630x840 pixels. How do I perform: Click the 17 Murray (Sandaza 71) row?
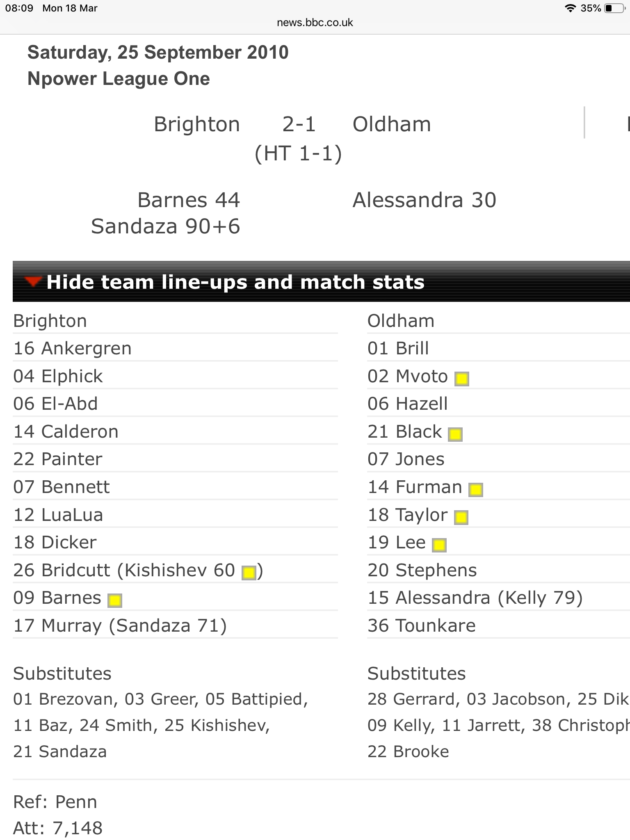pyautogui.click(x=175, y=625)
